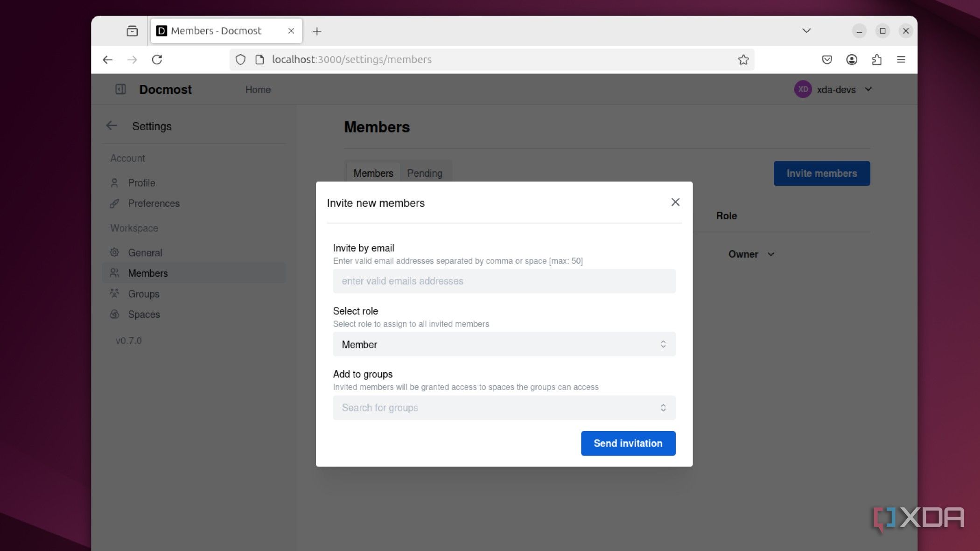The width and height of the screenshot is (980, 551).
Task: Reload the page with the refresh icon
Action: point(157,59)
